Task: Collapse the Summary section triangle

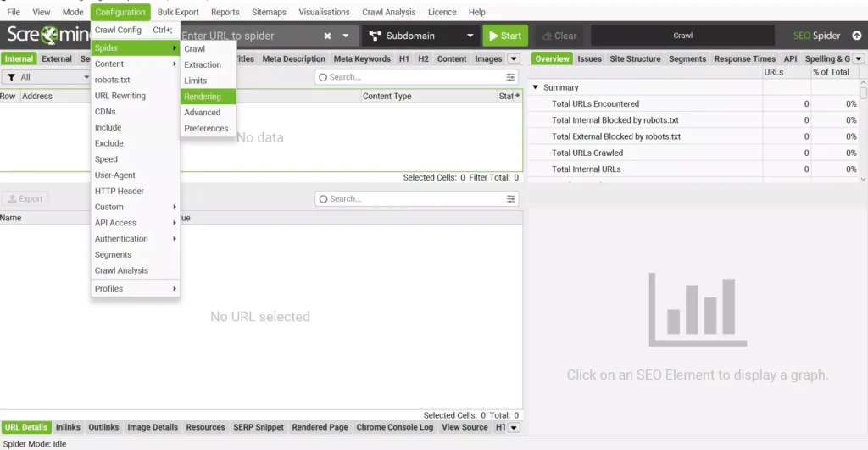Action: click(536, 87)
